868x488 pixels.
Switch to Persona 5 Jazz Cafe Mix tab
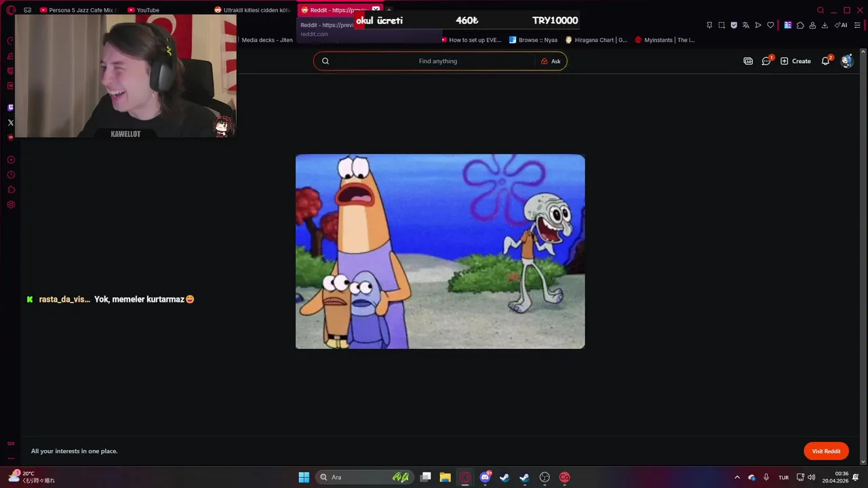(x=78, y=10)
